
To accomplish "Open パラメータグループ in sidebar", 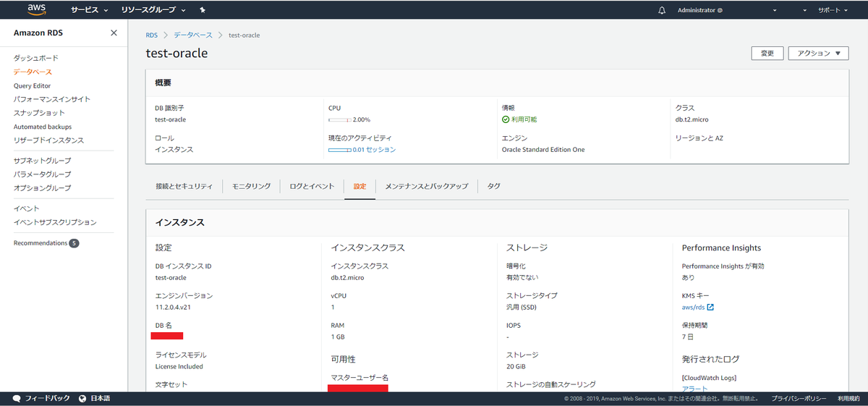I will tap(42, 174).
